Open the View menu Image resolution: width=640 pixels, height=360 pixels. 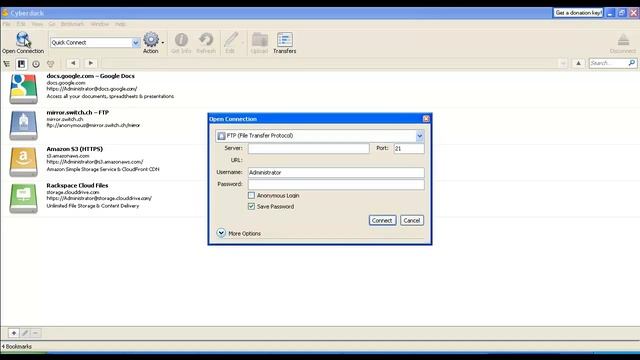(37, 24)
